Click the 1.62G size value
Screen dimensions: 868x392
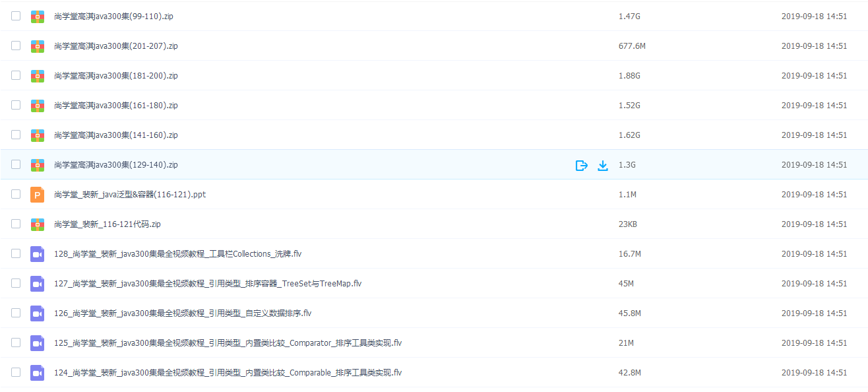629,135
